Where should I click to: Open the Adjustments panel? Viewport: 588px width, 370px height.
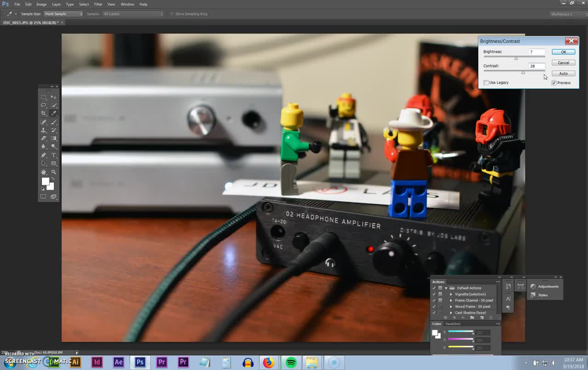[545, 286]
